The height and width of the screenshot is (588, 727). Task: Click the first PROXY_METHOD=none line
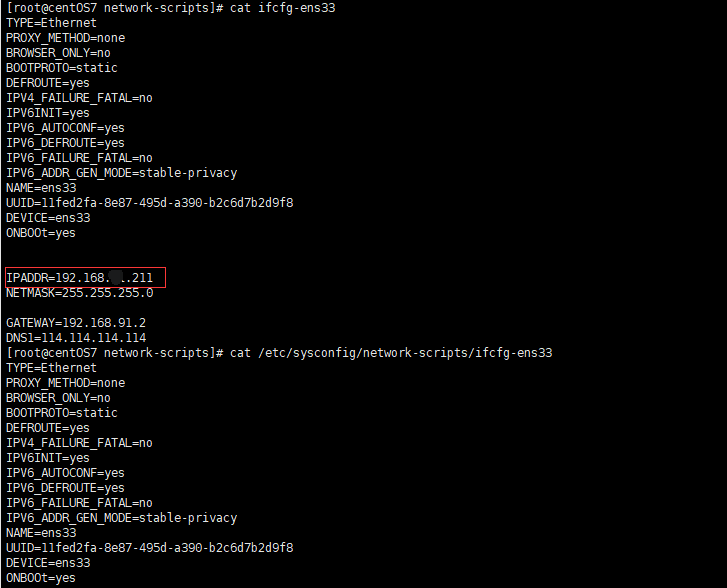tap(65, 38)
